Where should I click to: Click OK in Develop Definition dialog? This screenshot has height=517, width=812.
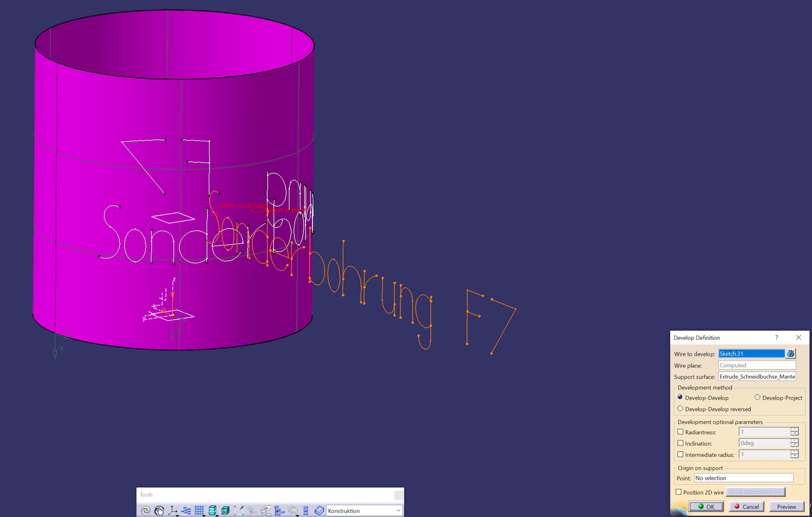click(706, 507)
